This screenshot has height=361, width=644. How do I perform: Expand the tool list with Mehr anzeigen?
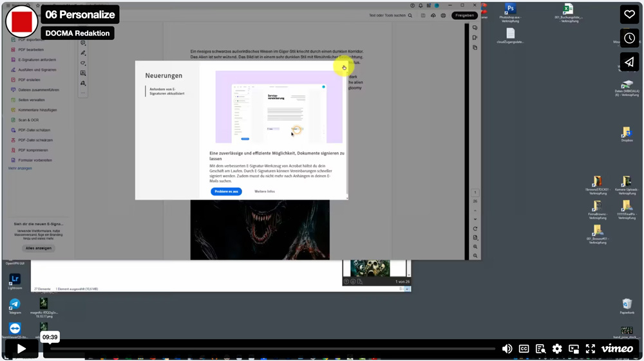click(x=20, y=169)
